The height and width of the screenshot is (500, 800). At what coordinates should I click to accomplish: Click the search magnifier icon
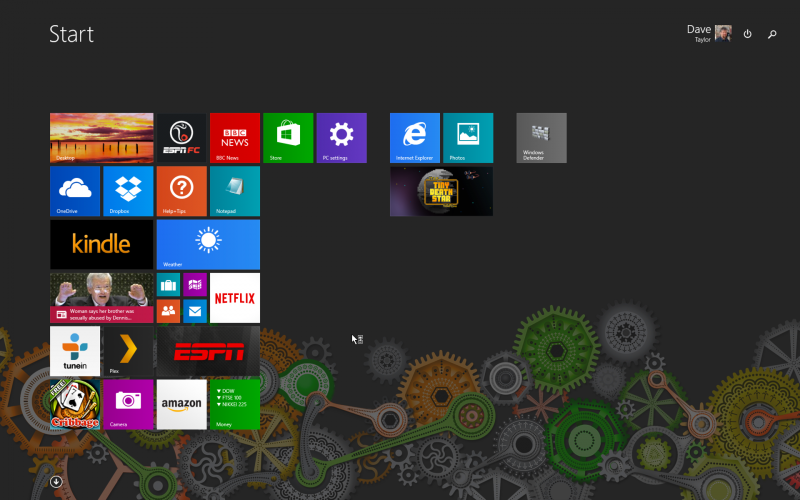pos(772,34)
